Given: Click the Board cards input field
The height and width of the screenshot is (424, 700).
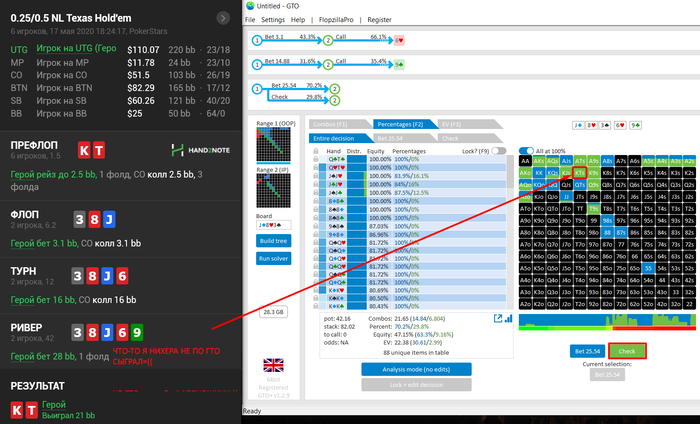Looking at the screenshot, I should [273, 225].
